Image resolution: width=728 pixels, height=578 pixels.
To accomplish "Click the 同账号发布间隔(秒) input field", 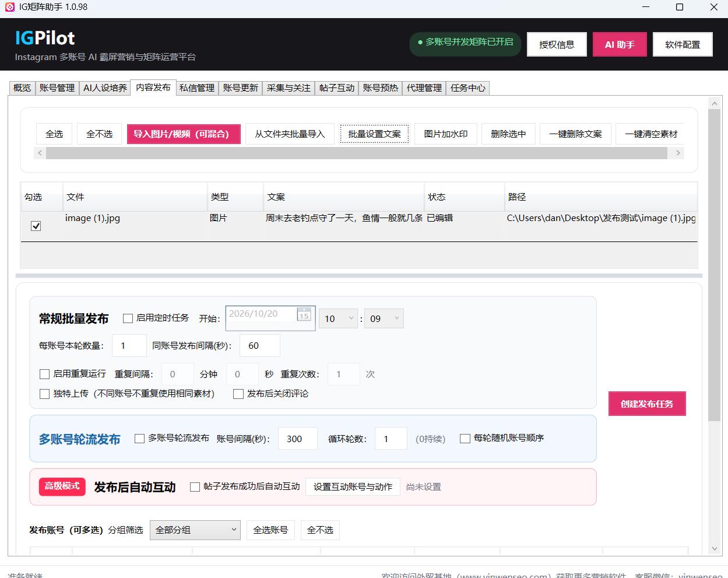I will click(x=260, y=346).
